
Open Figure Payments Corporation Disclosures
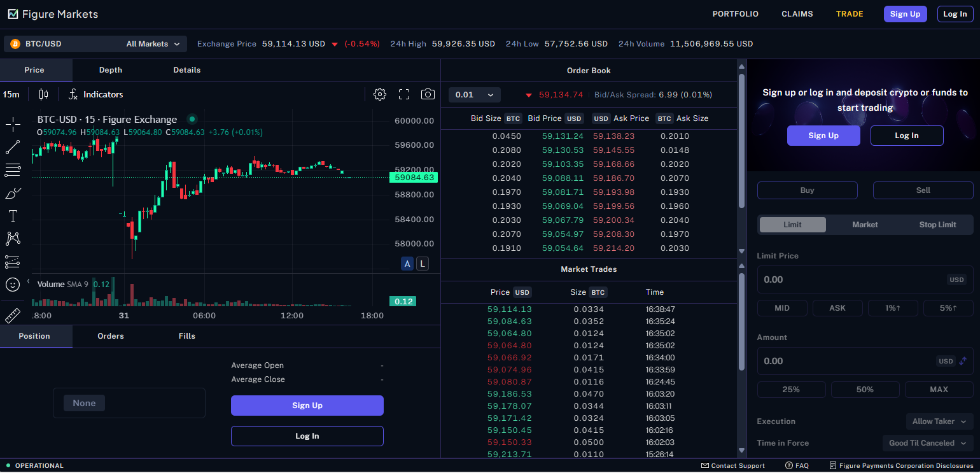(901, 465)
